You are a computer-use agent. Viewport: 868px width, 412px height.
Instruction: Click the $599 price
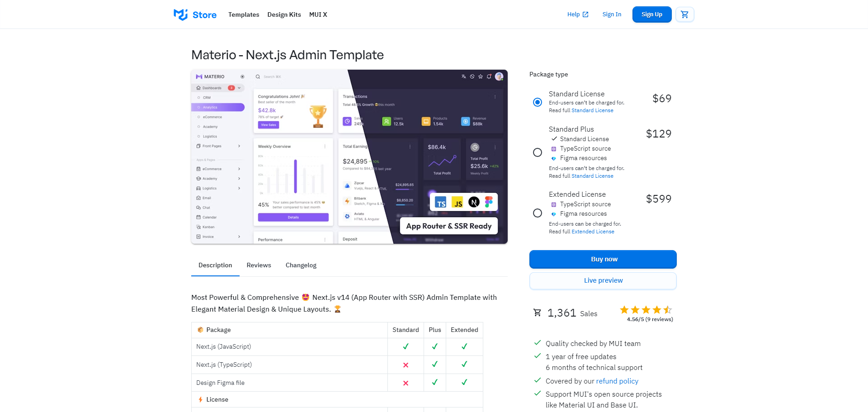coord(659,199)
